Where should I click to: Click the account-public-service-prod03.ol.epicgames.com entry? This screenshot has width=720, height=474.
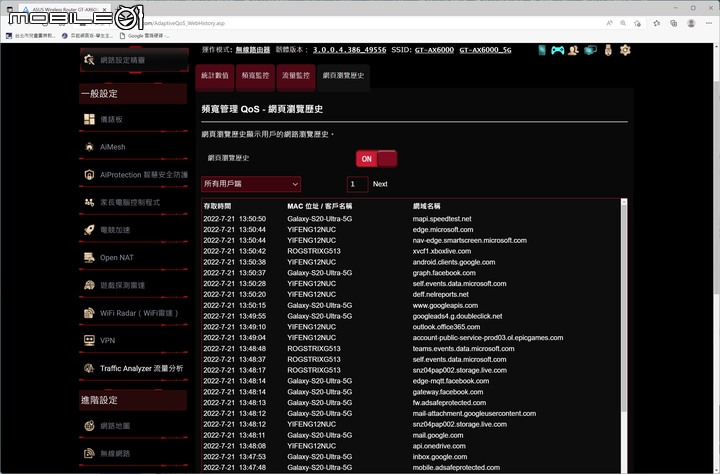[488, 338]
